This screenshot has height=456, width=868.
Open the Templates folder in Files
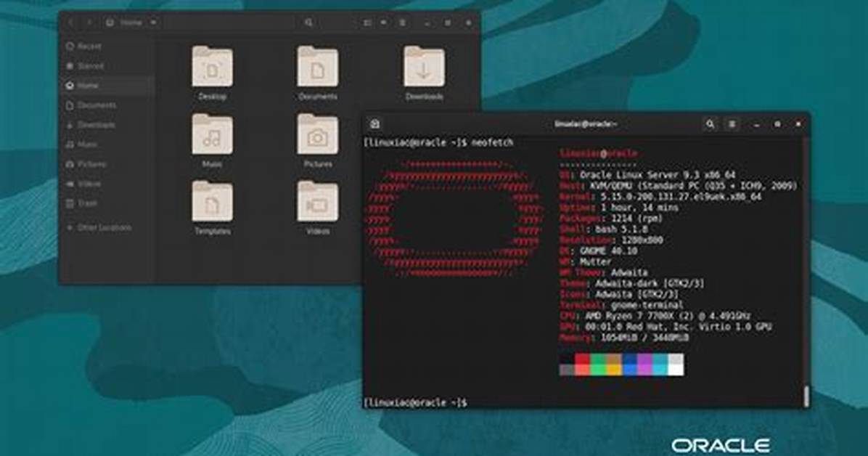pos(212,208)
